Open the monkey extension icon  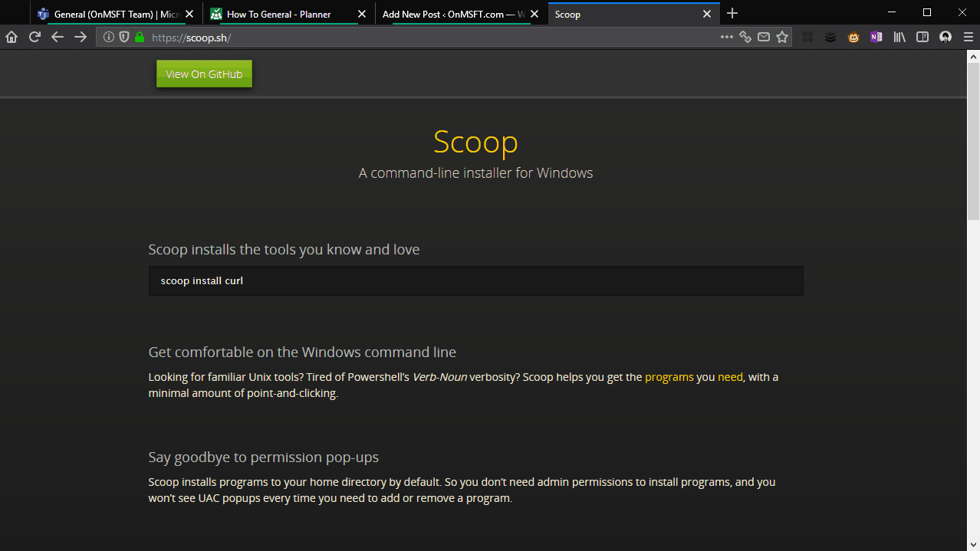point(853,37)
